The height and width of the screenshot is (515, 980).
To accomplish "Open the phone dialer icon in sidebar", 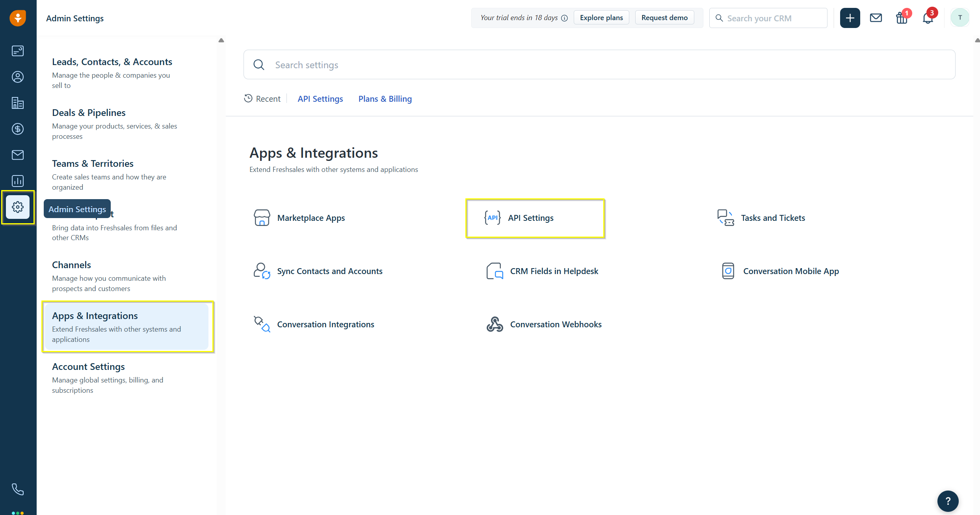I will tap(18, 489).
